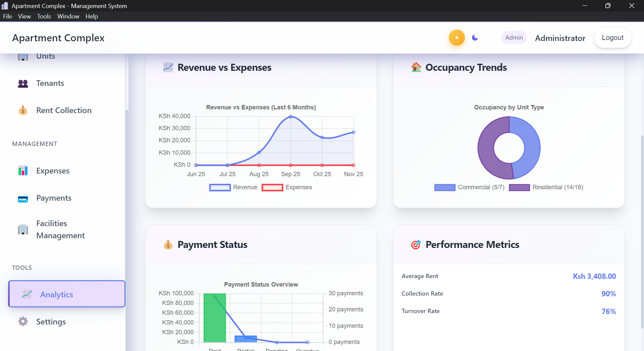Screen dimensions: 644x351
Task: Switch to dark mode with moon toggle
Action: click(475, 38)
